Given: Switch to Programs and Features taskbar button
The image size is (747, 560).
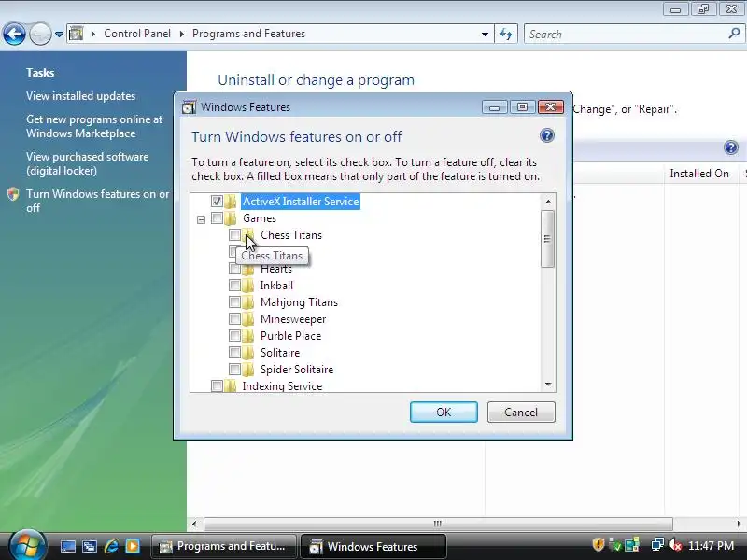Looking at the screenshot, I should [x=224, y=546].
